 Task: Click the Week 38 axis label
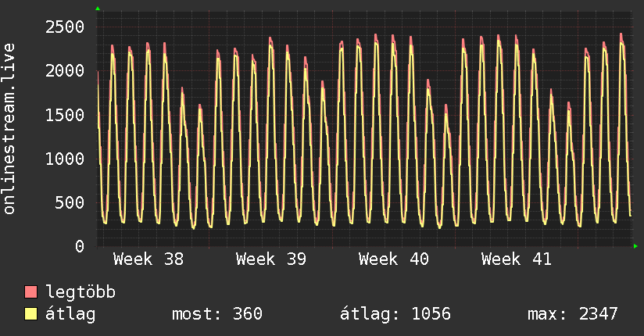(x=148, y=259)
